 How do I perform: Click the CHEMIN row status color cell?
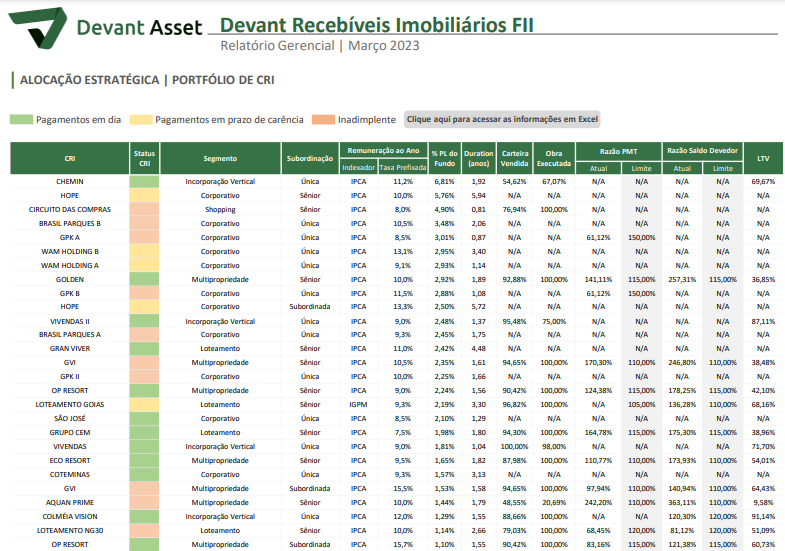pyautogui.click(x=144, y=182)
